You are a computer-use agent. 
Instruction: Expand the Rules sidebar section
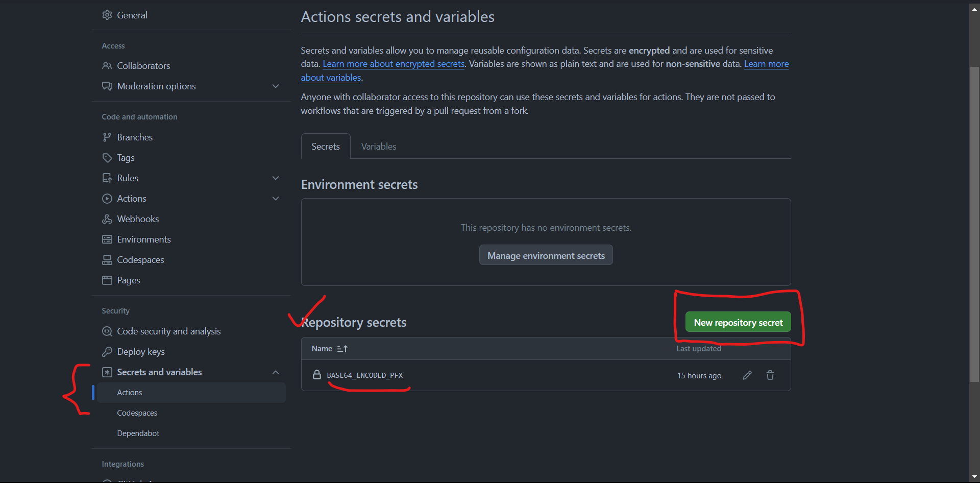pyautogui.click(x=276, y=178)
